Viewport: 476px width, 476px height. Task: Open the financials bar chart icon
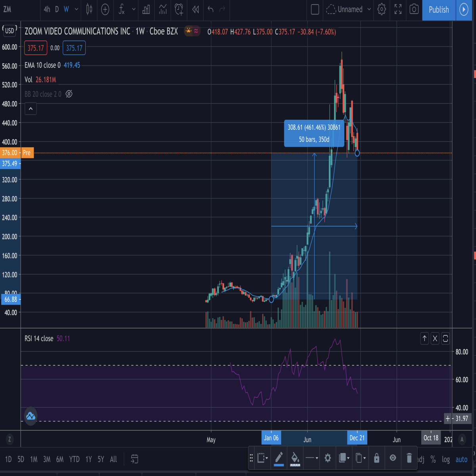[x=146, y=10]
